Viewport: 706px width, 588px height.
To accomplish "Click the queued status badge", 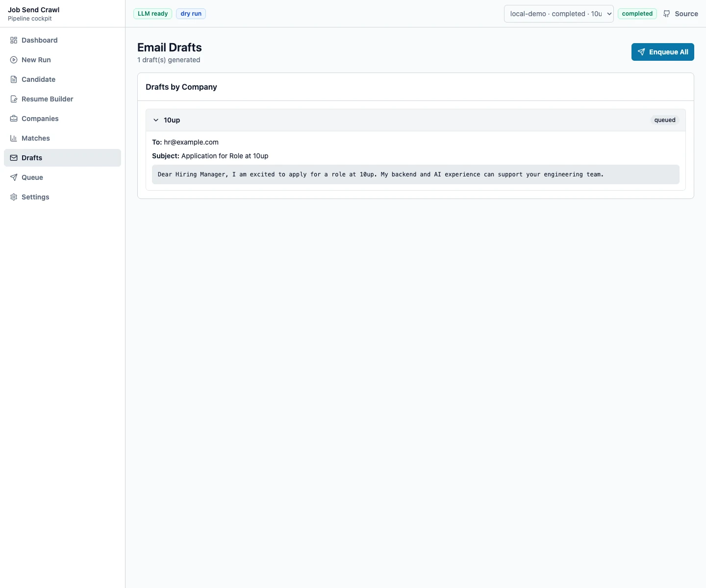I will tap(665, 120).
